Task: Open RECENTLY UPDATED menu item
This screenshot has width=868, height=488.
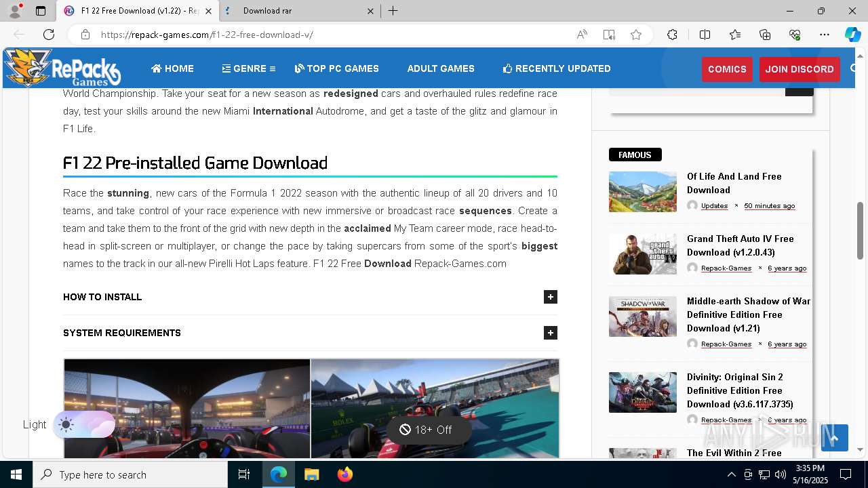Action: pyautogui.click(x=557, y=68)
